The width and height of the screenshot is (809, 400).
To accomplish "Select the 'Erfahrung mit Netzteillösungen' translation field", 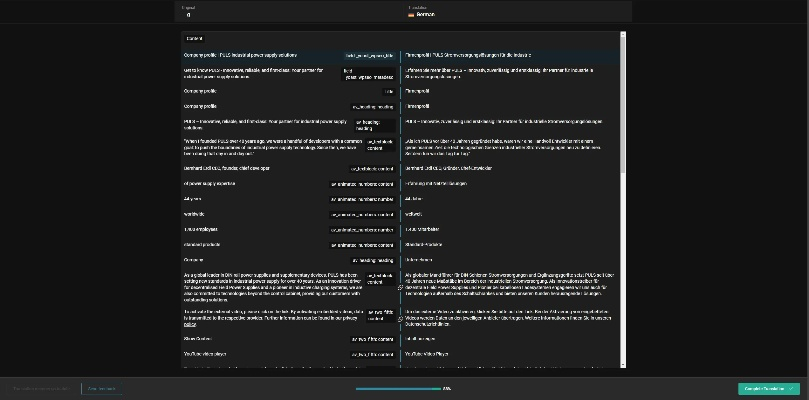I will point(510,184).
